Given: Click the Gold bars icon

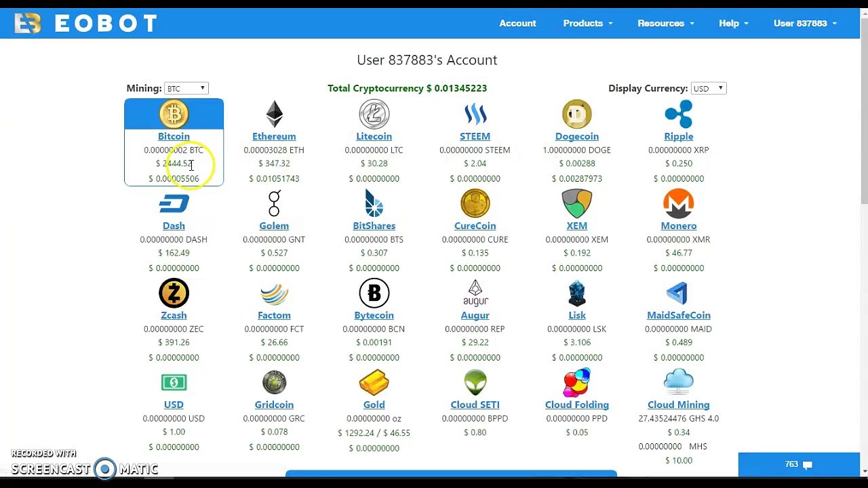Looking at the screenshot, I should tap(374, 382).
